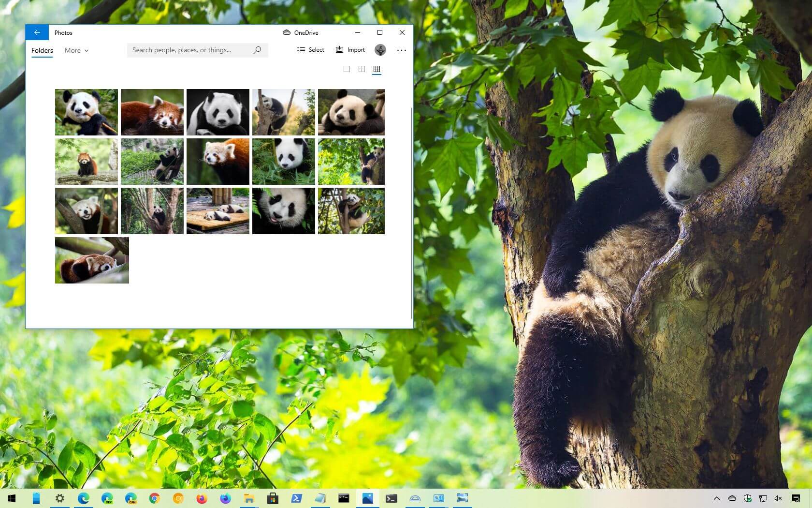Open the See more ellipsis menu

[402, 50]
